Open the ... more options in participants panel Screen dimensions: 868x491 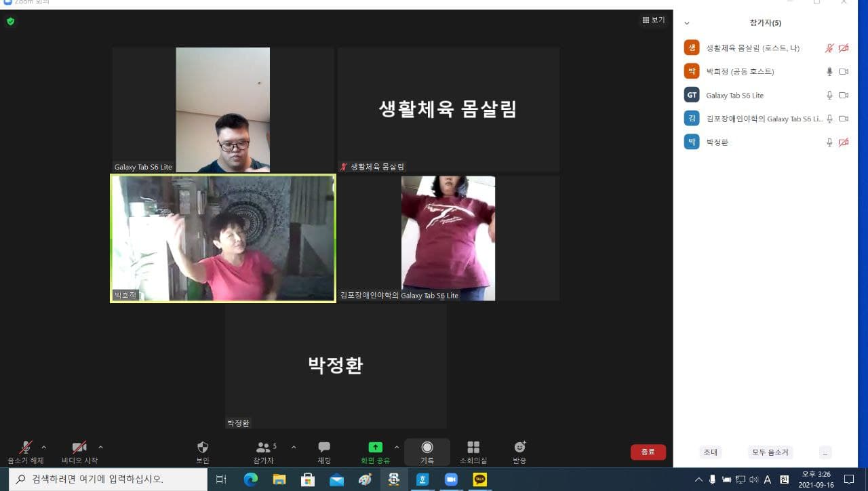(x=825, y=452)
